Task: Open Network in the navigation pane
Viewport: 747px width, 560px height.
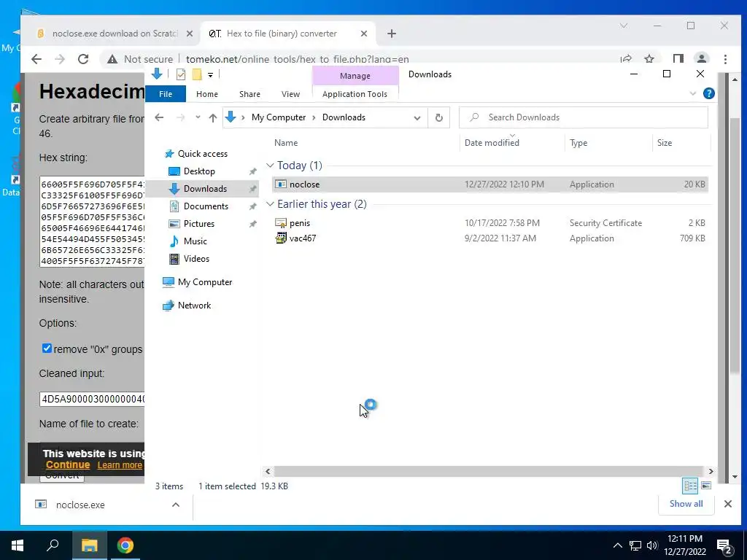Action: (194, 306)
